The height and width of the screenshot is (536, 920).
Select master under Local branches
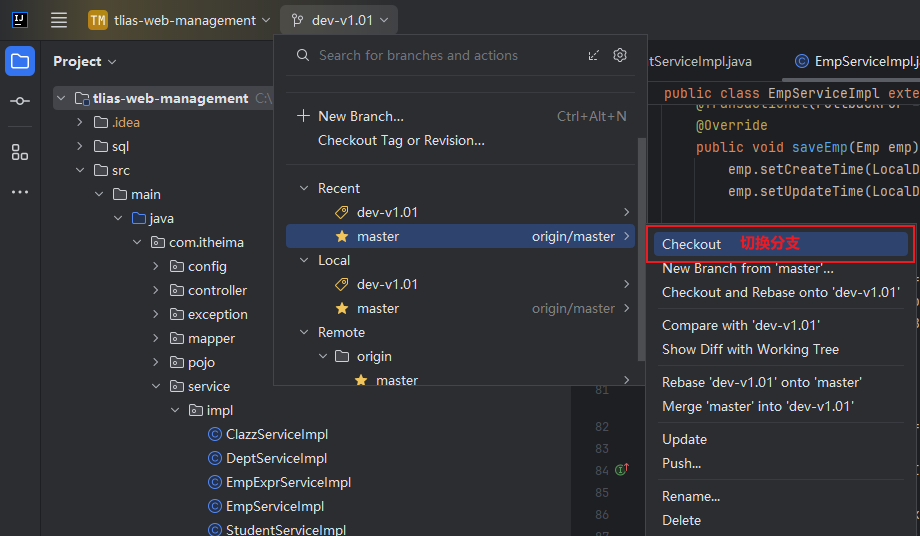[x=461, y=308]
